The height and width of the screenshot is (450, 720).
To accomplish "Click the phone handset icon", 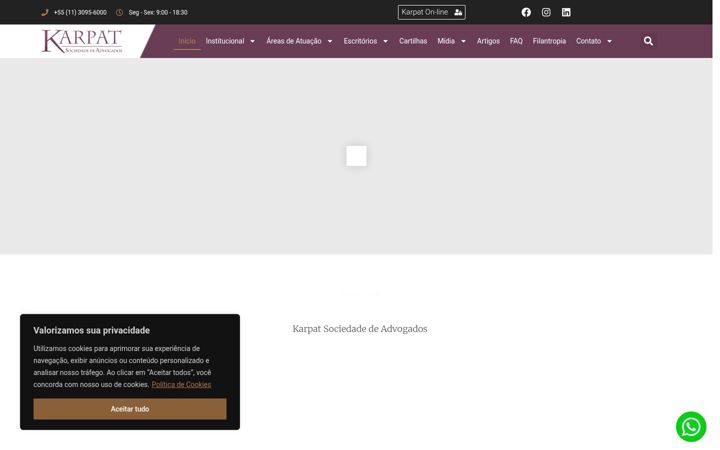I will tap(45, 12).
